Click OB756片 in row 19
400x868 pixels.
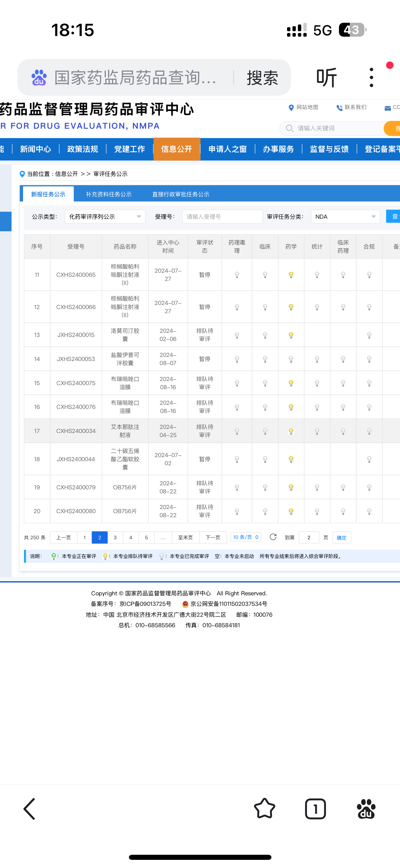tap(125, 487)
